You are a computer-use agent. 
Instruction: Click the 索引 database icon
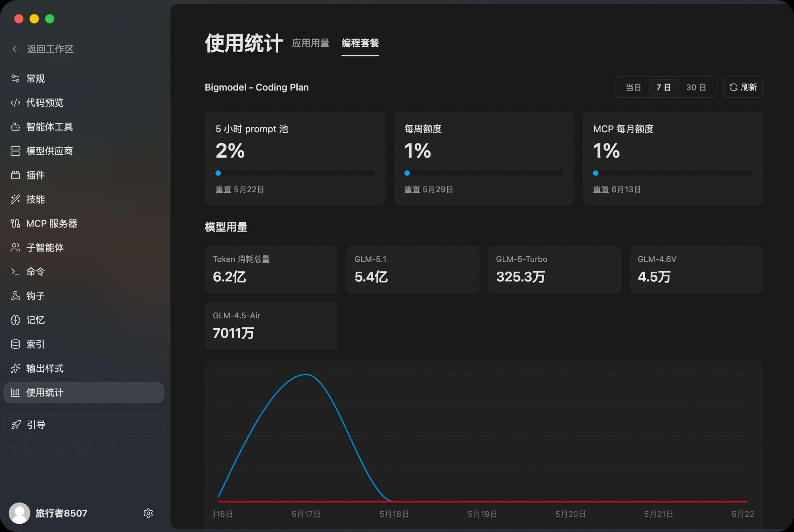15,344
